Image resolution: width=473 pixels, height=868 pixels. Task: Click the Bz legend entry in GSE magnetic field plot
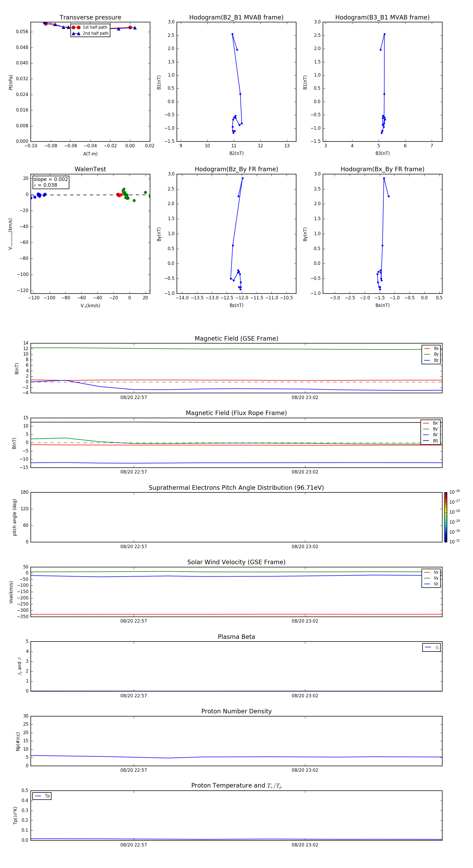(431, 360)
